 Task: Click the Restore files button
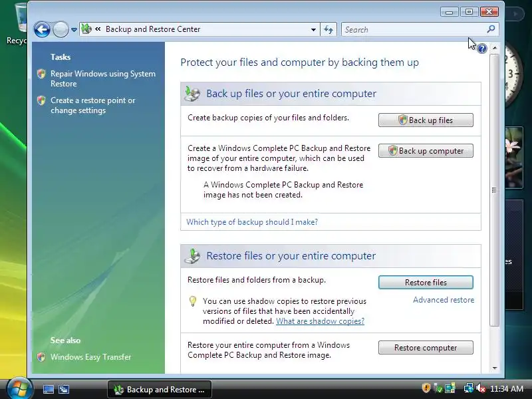point(426,282)
